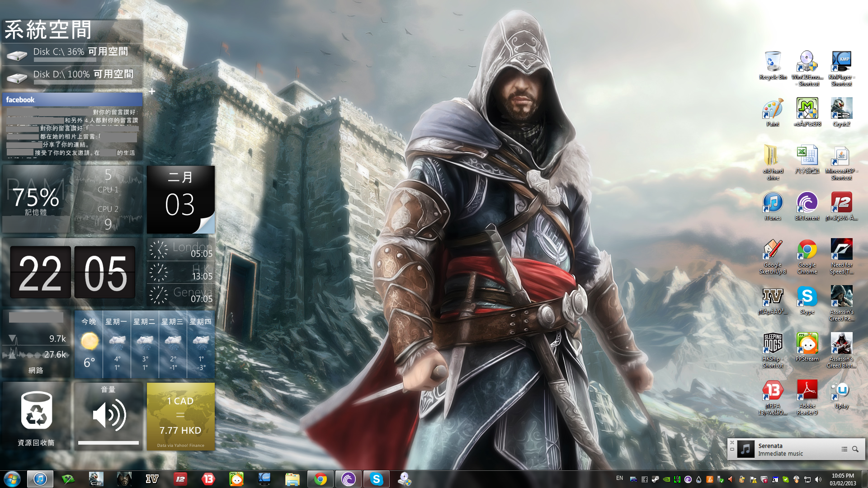This screenshot has width=868, height=488.
Task: Click Skype icon in the taskbar
Action: 376,479
